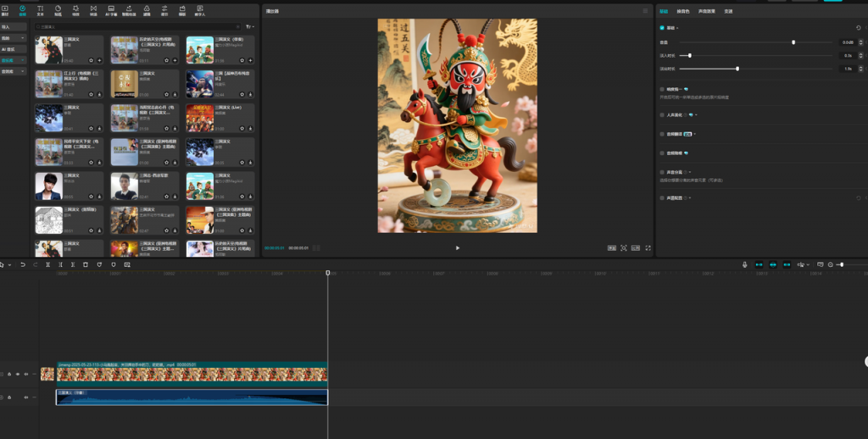Screen dimensions: 868x439
Task: Open the 文本 text tool
Action: (40, 10)
